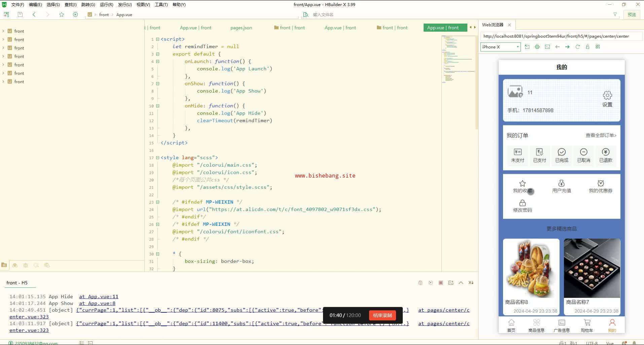Collapse the console panel with the up chevron
The height and width of the screenshot is (345, 644).
point(461,283)
